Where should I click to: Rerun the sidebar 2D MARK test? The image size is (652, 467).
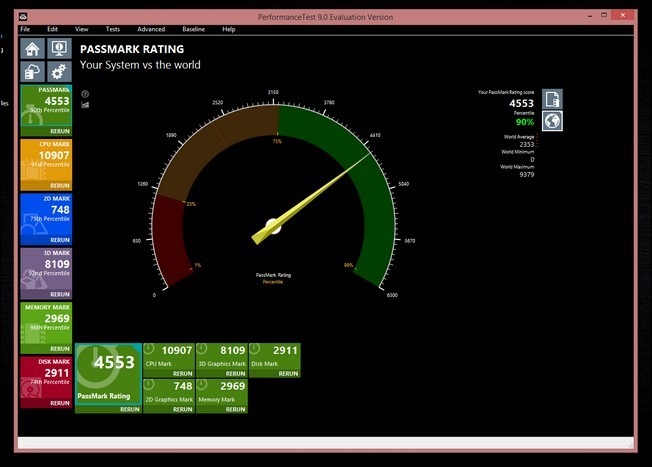(x=60, y=240)
